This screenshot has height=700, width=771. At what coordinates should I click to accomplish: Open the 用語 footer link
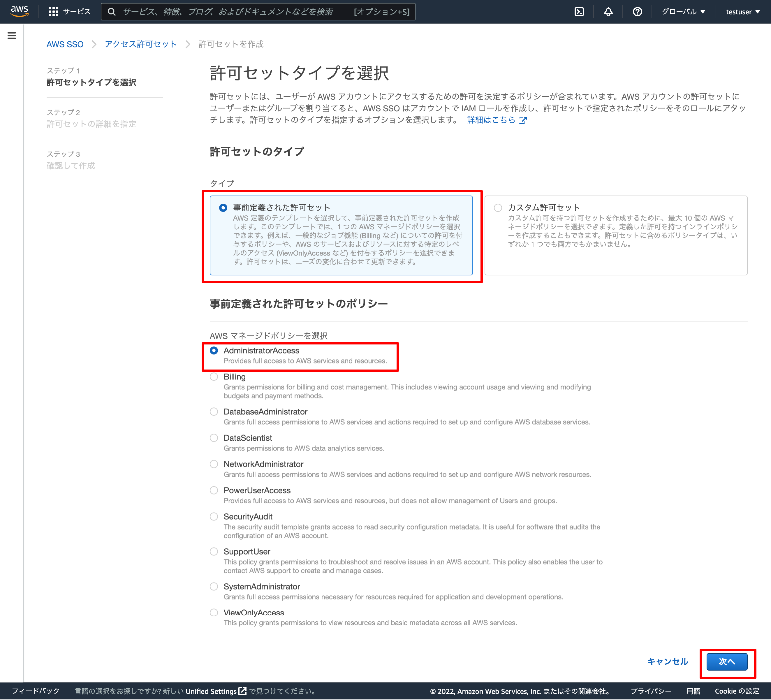click(693, 691)
